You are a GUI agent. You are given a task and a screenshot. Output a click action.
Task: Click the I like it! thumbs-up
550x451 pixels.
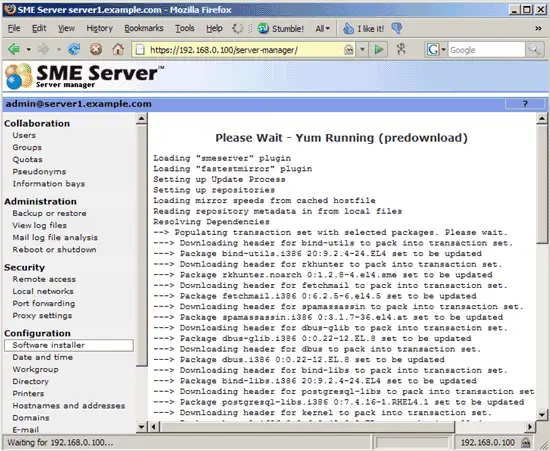click(x=363, y=28)
